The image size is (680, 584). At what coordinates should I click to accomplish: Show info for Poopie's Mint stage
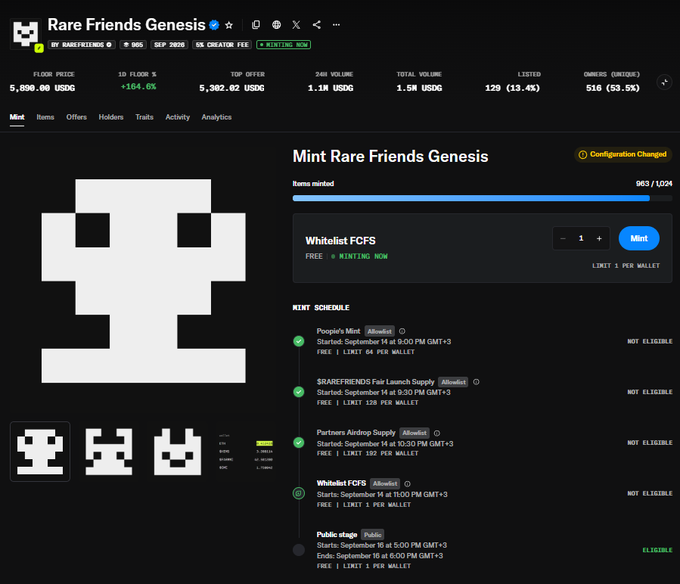point(402,331)
